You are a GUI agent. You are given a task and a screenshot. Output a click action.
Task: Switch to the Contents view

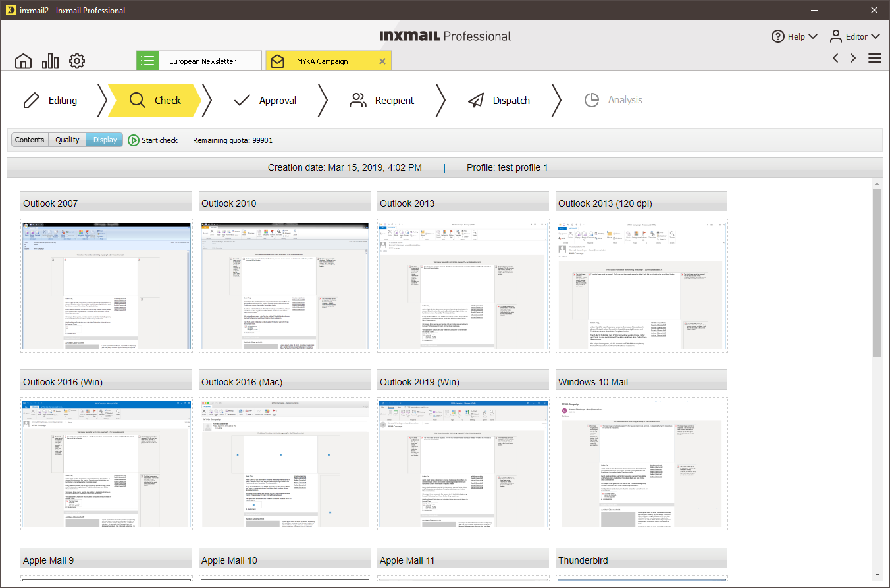pos(30,140)
